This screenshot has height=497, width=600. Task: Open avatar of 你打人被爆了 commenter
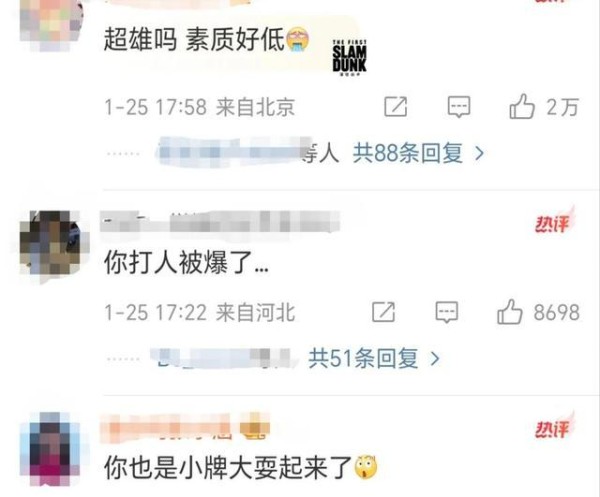tap(53, 244)
